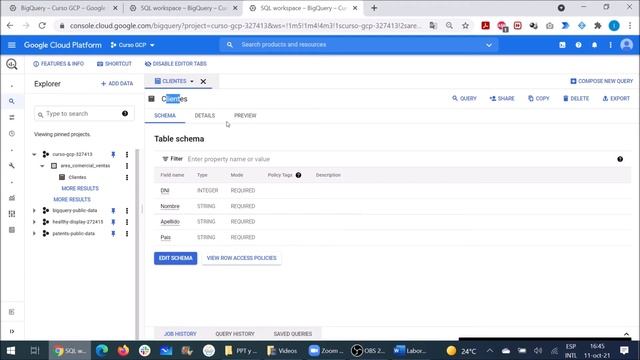This screenshot has width=640, height=360.
Task: Click the EXPORT table button
Action: click(x=616, y=98)
